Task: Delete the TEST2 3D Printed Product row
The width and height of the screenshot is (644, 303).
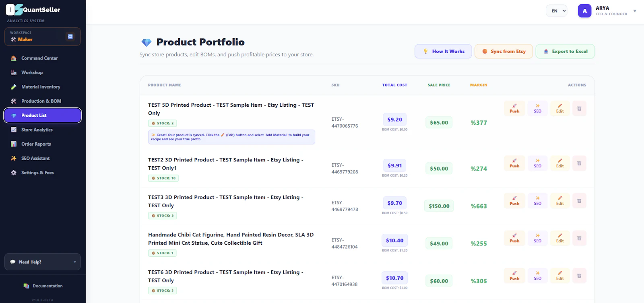Action: click(x=579, y=163)
